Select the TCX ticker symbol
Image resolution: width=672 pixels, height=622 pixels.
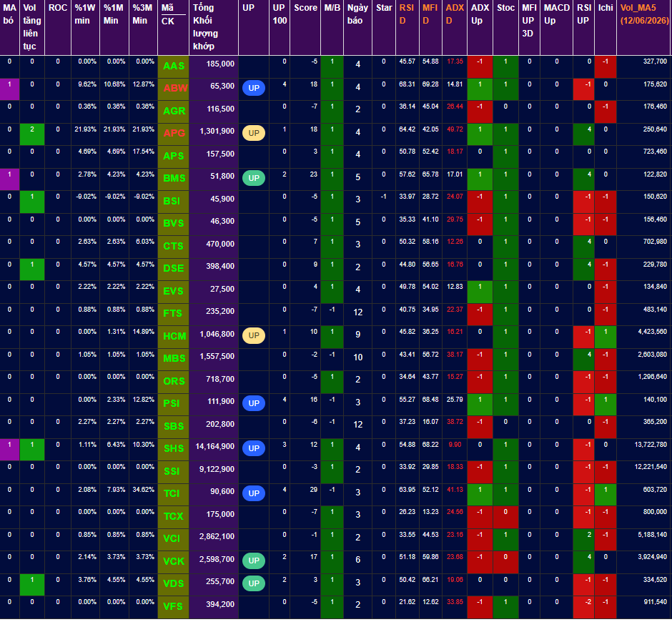(173, 516)
